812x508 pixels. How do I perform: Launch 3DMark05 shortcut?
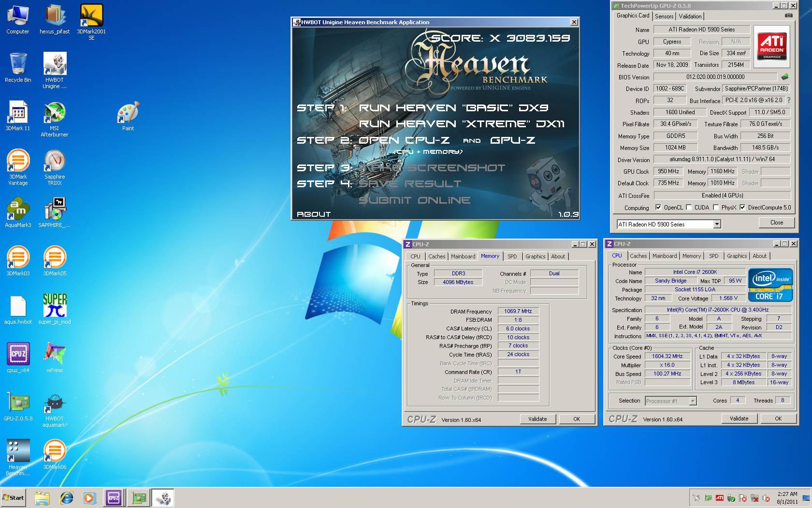click(55, 261)
